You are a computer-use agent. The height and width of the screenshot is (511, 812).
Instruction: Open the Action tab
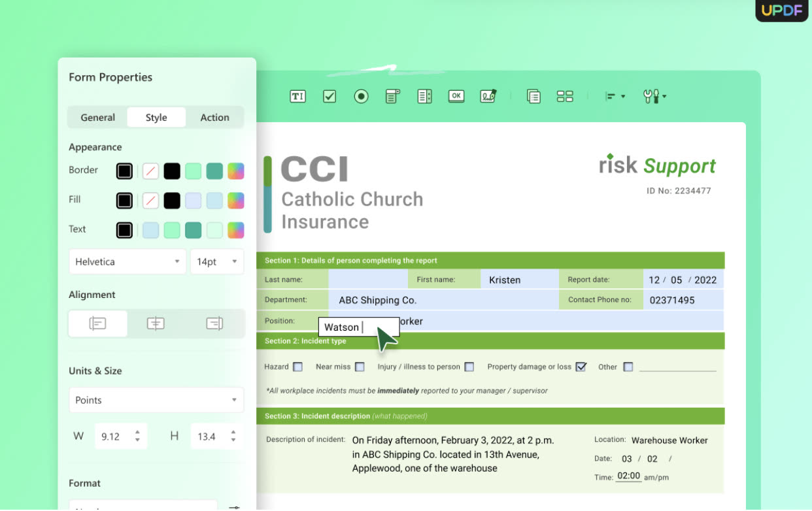(215, 118)
